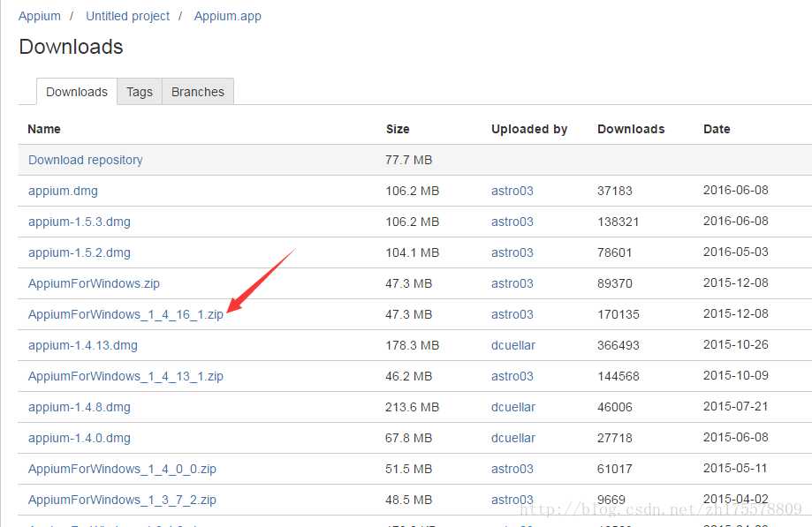
Task: Click the Size column header
Action: point(398,129)
